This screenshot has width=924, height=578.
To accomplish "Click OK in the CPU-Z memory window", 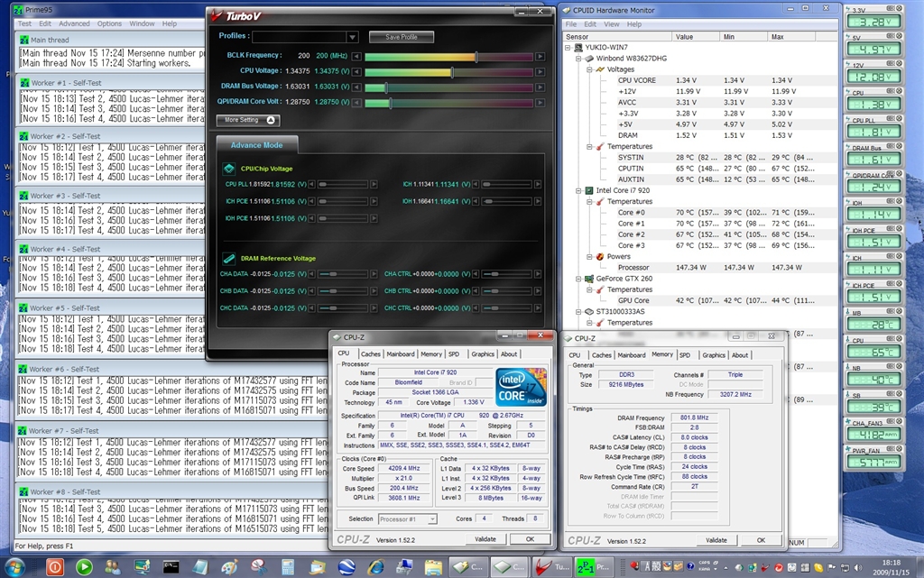I will tap(761, 540).
